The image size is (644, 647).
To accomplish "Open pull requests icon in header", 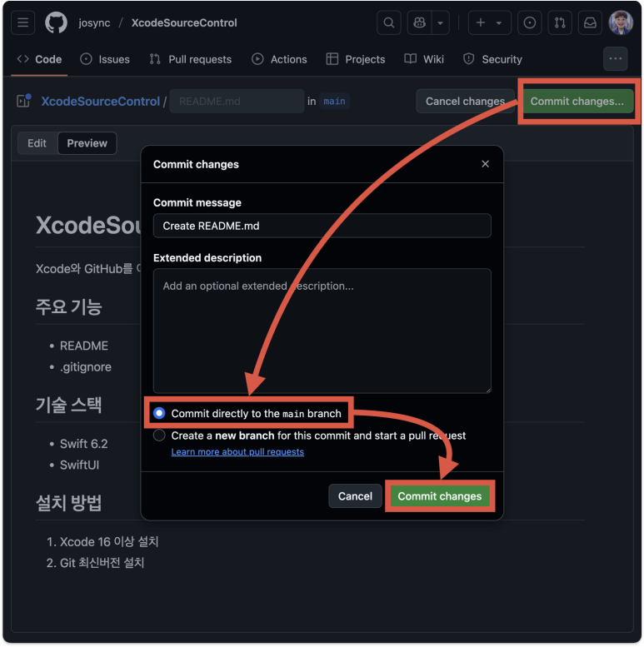I will pos(560,22).
